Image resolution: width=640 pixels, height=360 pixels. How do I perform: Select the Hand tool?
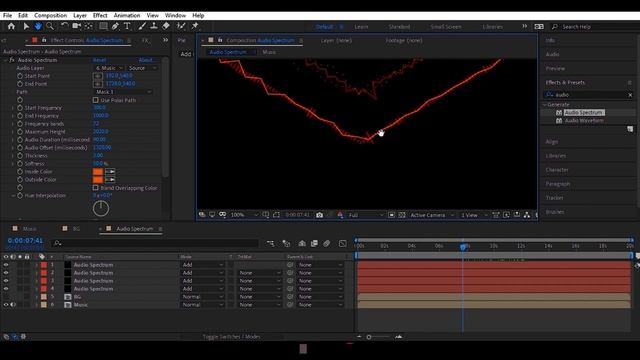[38, 26]
